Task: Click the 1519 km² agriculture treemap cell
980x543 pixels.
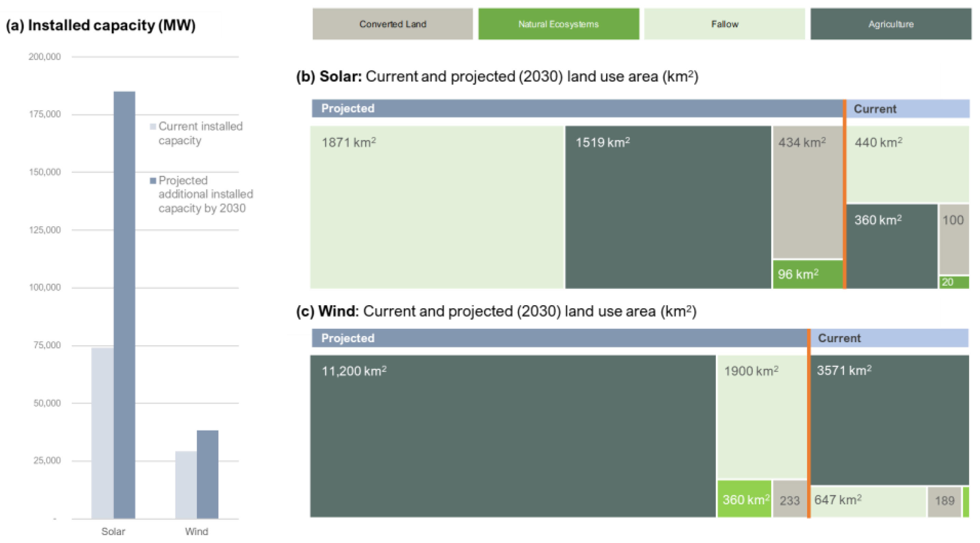Action: [668, 207]
